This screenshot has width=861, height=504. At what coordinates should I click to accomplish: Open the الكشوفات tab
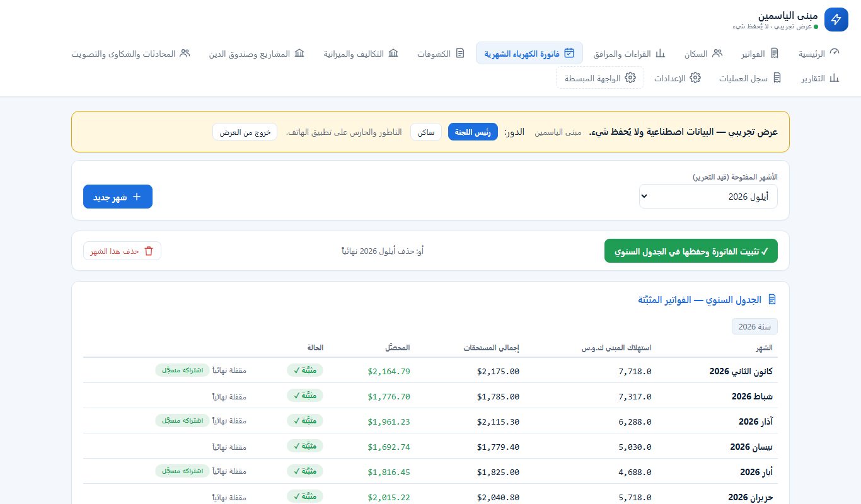coord(441,54)
